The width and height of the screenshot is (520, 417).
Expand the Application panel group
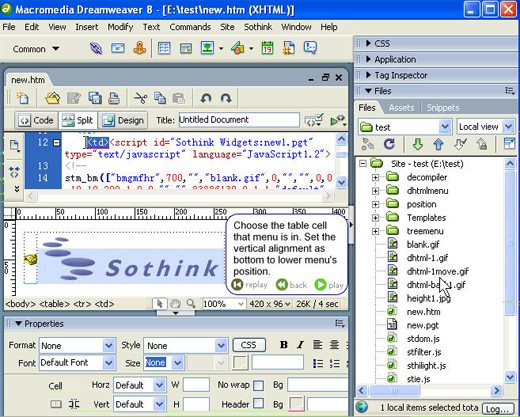point(368,59)
